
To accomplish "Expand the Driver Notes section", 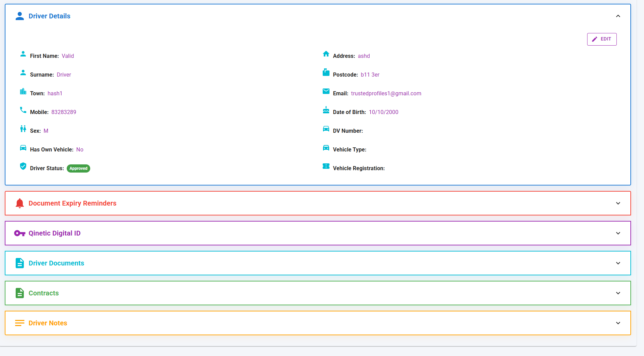I will 618,323.
